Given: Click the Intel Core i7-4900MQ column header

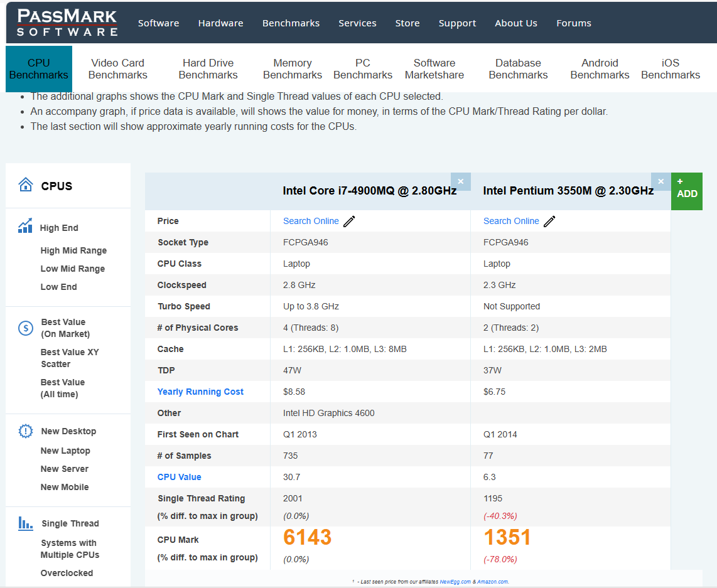Looking at the screenshot, I should [369, 191].
